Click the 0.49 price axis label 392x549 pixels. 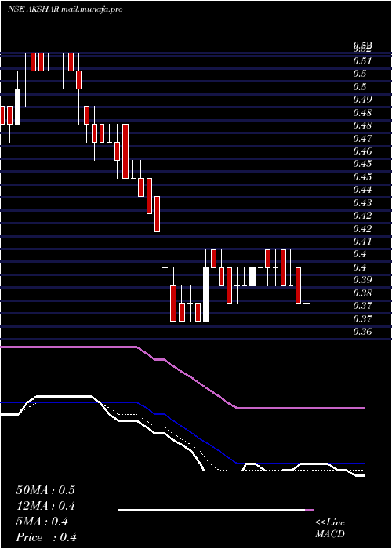[x=362, y=100]
